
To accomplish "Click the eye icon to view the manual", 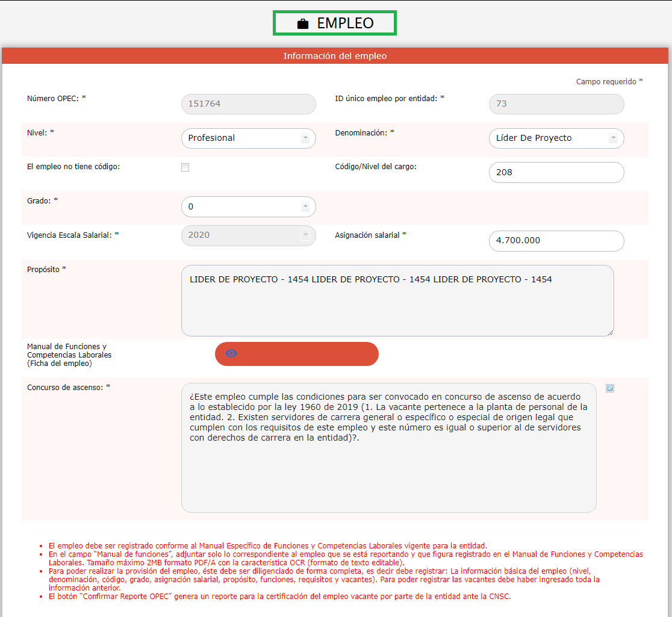I will [231, 353].
